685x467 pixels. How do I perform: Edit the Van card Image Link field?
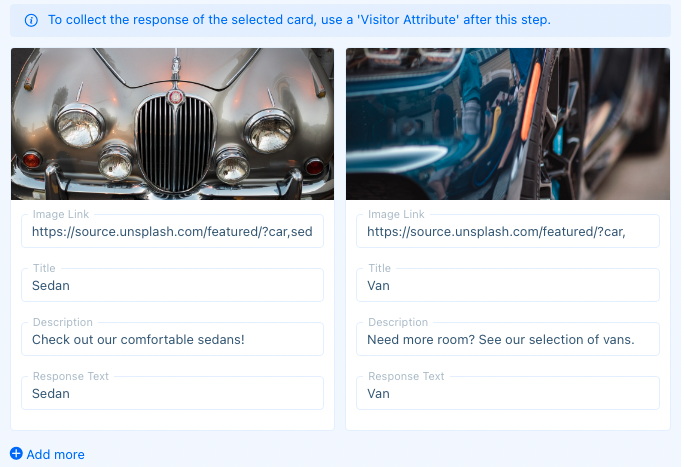tap(508, 231)
